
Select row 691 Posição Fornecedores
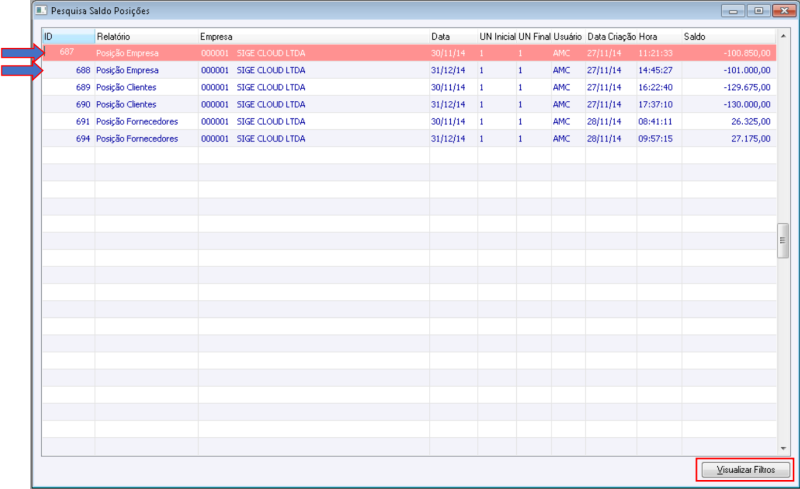[409, 121]
